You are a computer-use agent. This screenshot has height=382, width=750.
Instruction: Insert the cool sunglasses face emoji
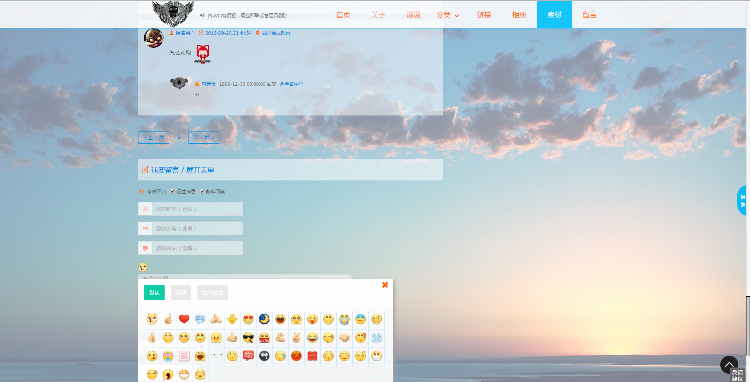(x=248, y=338)
